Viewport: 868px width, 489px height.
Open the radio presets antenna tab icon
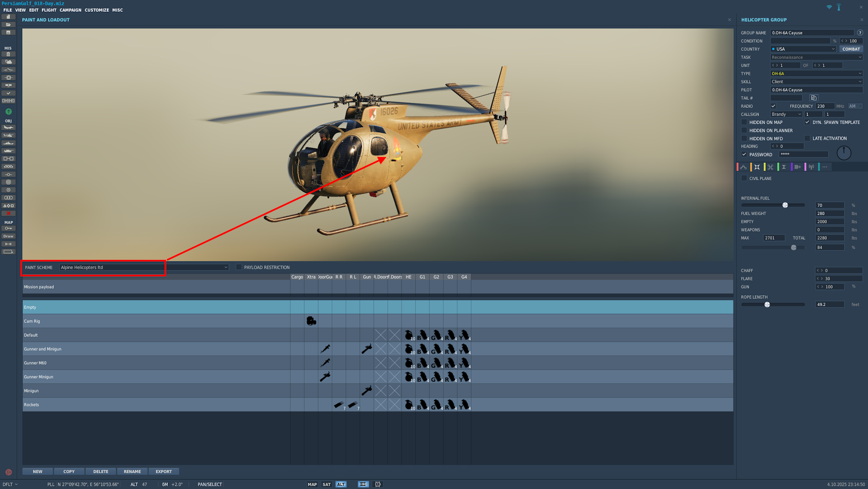pyautogui.click(x=811, y=167)
